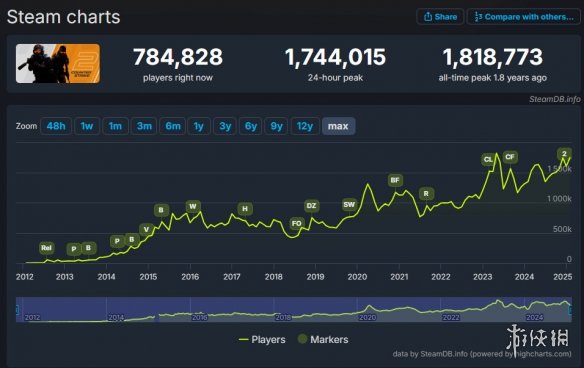Click the Rel marker on chart
The height and width of the screenshot is (368, 584).
click(x=47, y=248)
